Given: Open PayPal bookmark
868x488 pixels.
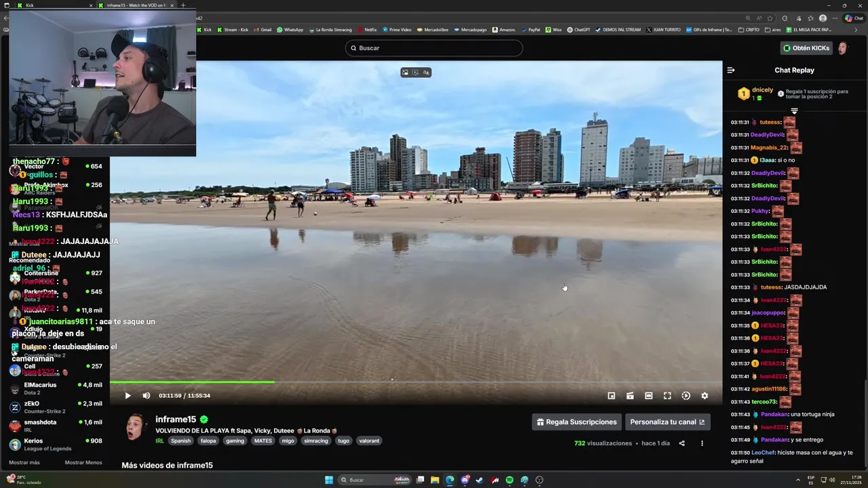Looking at the screenshot, I should [530, 30].
